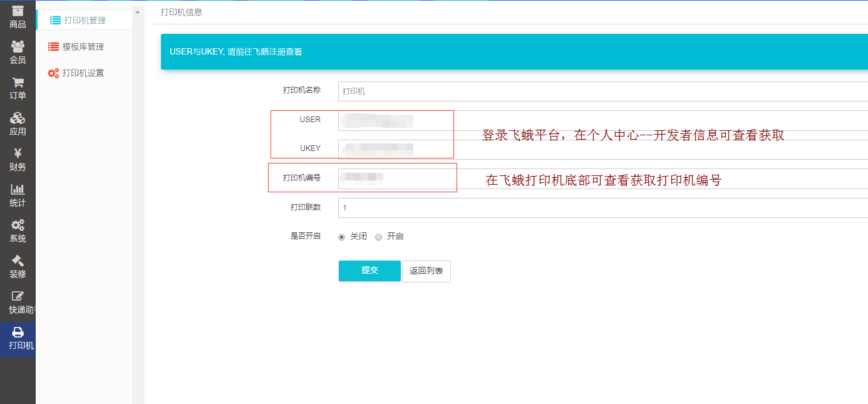868x404 pixels.
Task: Click the 打印机名称 label
Action: (302, 90)
